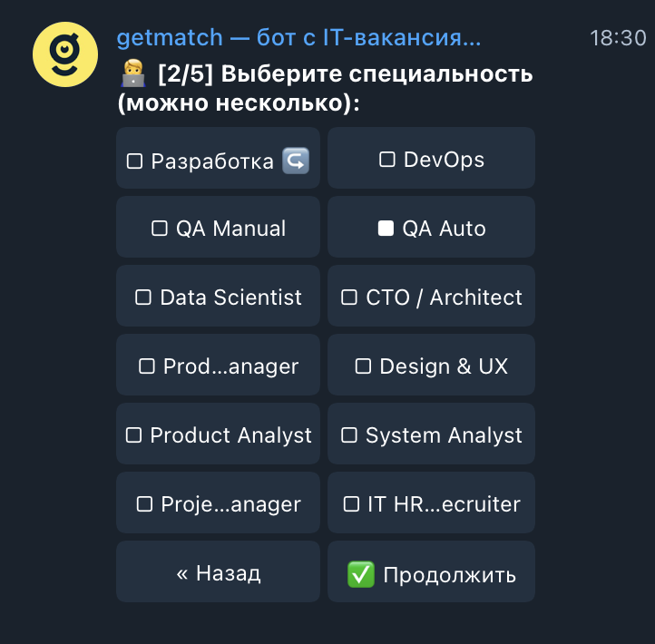Enable the Data Scientist specialty
This screenshot has width=655, height=644.
pyautogui.click(x=218, y=298)
